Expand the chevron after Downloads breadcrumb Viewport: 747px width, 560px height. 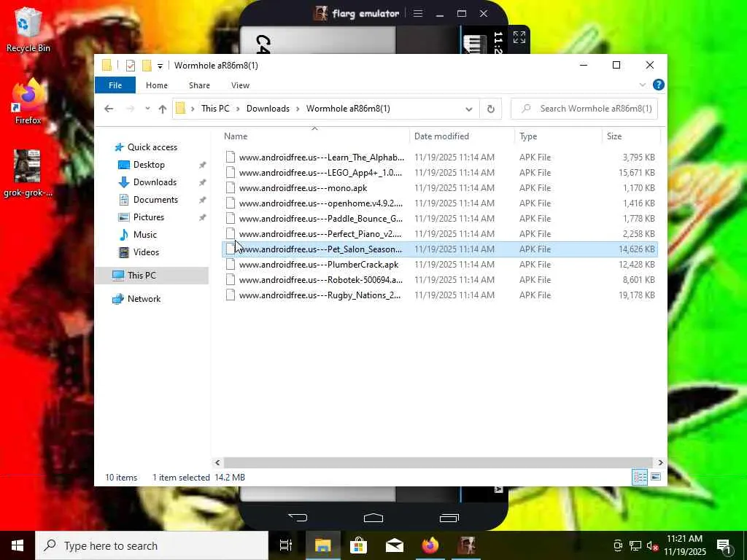pos(298,109)
